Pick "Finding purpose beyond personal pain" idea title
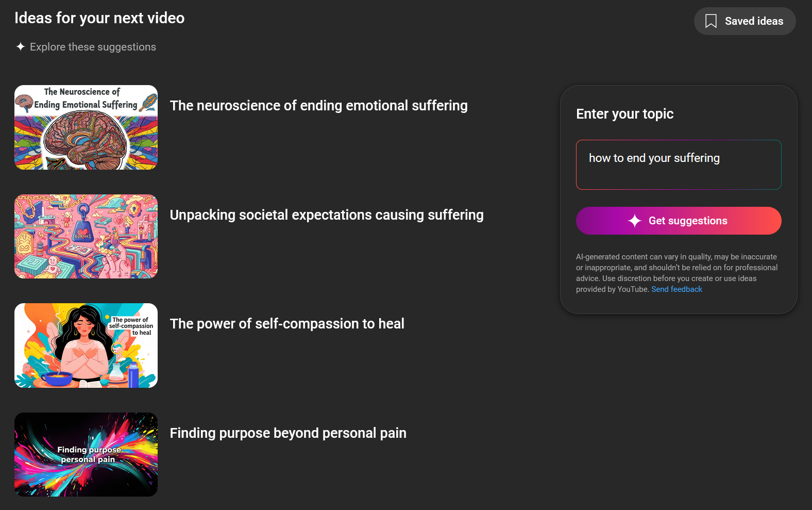The height and width of the screenshot is (510, 812). pyautogui.click(x=288, y=433)
